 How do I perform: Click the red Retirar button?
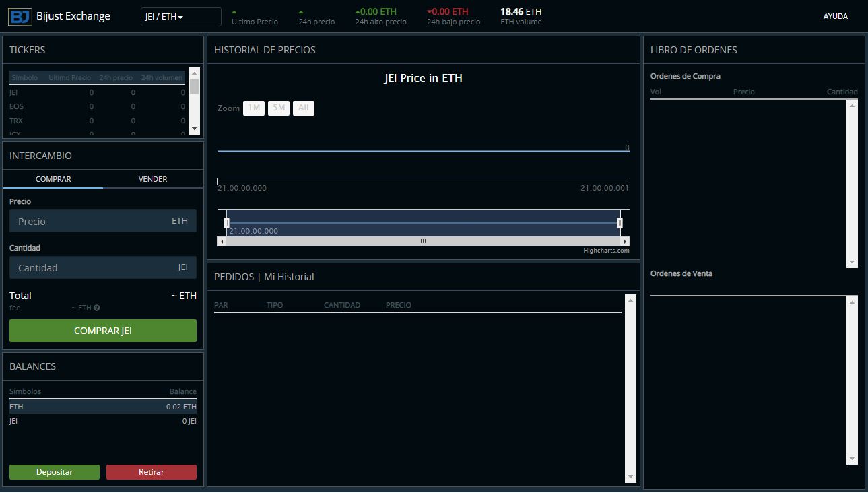pos(151,472)
